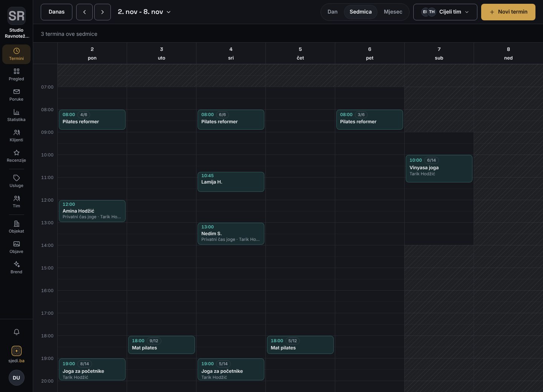
Task: Click the Danas button
Action: (57, 12)
